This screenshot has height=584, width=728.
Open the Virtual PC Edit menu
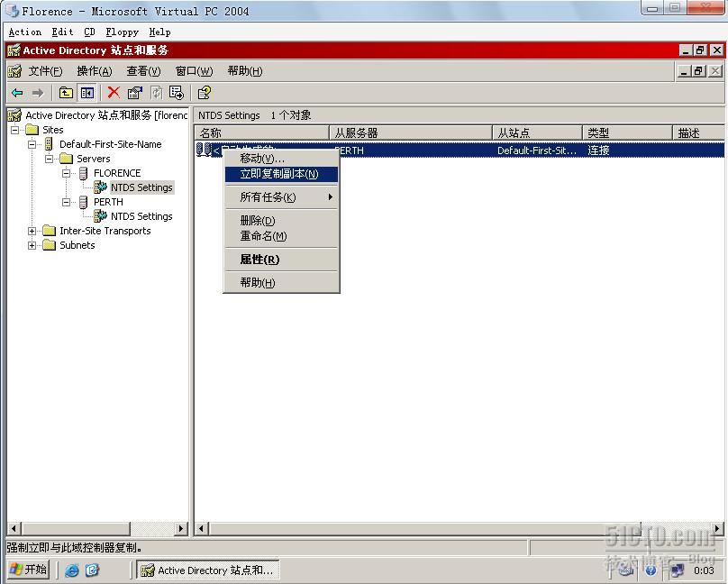(63, 32)
